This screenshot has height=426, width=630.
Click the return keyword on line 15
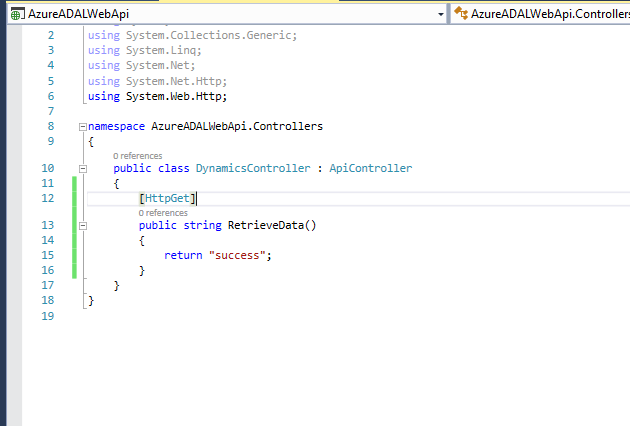(x=183, y=256)
